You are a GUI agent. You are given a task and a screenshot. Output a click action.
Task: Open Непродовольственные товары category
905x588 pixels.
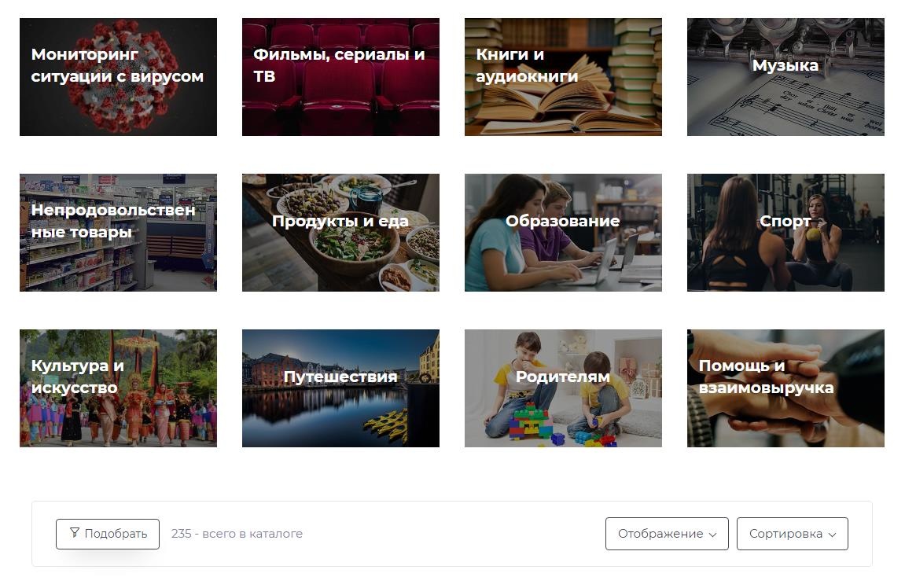click(x=118, y=233)
